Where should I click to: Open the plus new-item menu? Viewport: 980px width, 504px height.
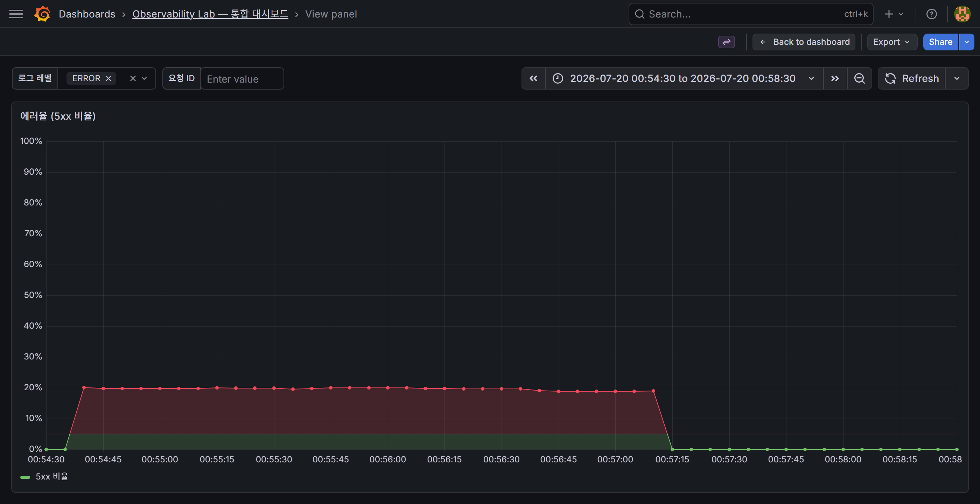click(x=894, y=14)
